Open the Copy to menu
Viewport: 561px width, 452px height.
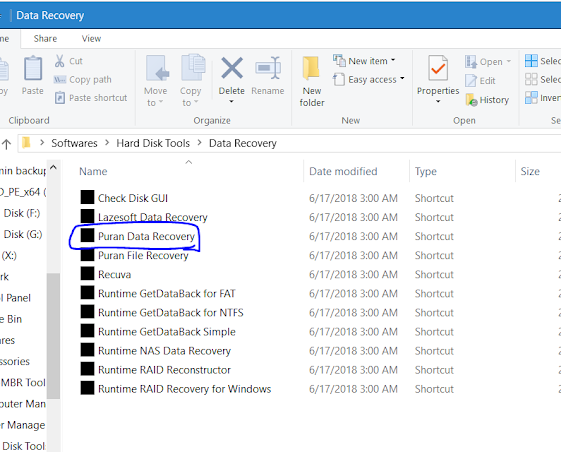191,81
